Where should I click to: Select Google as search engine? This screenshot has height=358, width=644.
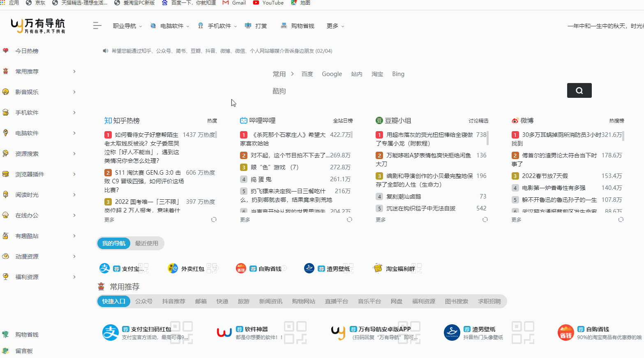[332, 74]
